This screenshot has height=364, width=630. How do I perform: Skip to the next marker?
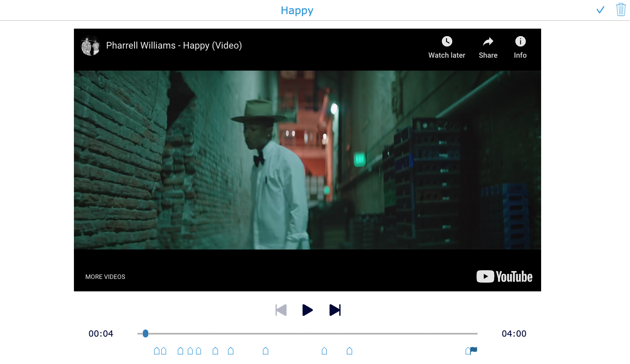pyautogui.click(x=335, y=310)
